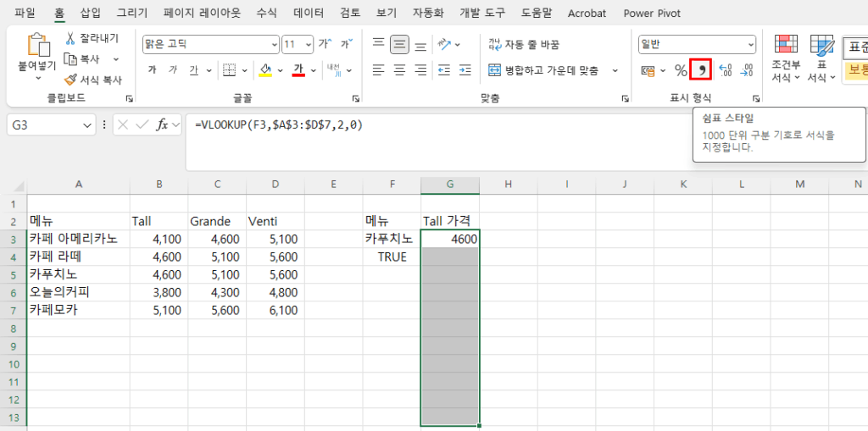Apply comma style (쉼표 스타일)

tap(701, 69)
